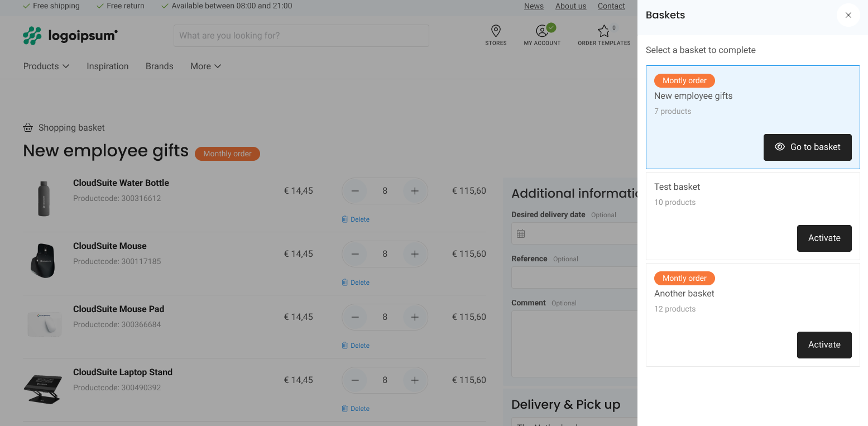Viewport: 868px width, 426px height.
Task: Click the CloudSuite Water Bottle thumbnail
Action: click(44, 198)
